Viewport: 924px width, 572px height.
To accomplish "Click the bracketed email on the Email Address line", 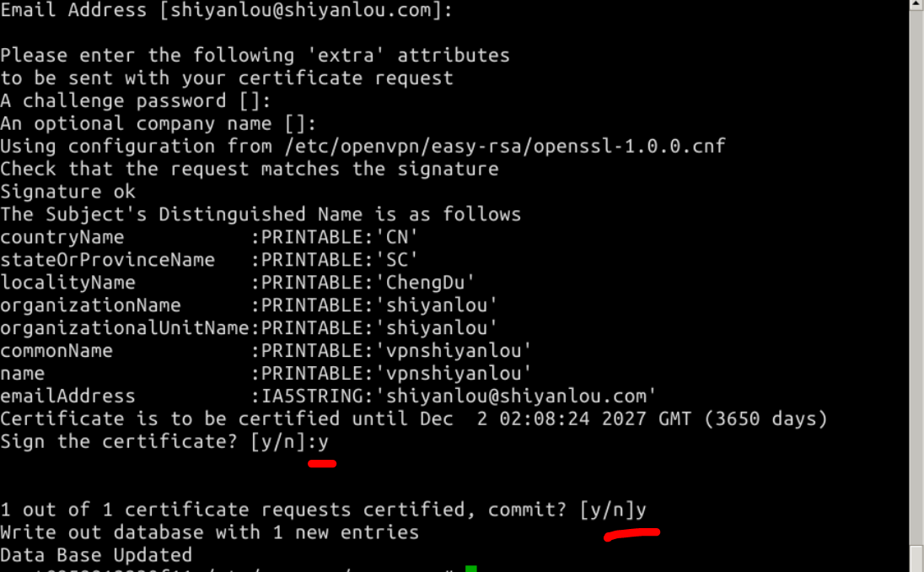I will click(x=300, y=10).
